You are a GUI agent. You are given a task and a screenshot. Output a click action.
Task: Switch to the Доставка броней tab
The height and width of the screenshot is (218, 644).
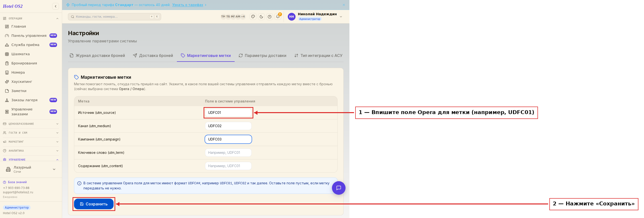point(153,56)
